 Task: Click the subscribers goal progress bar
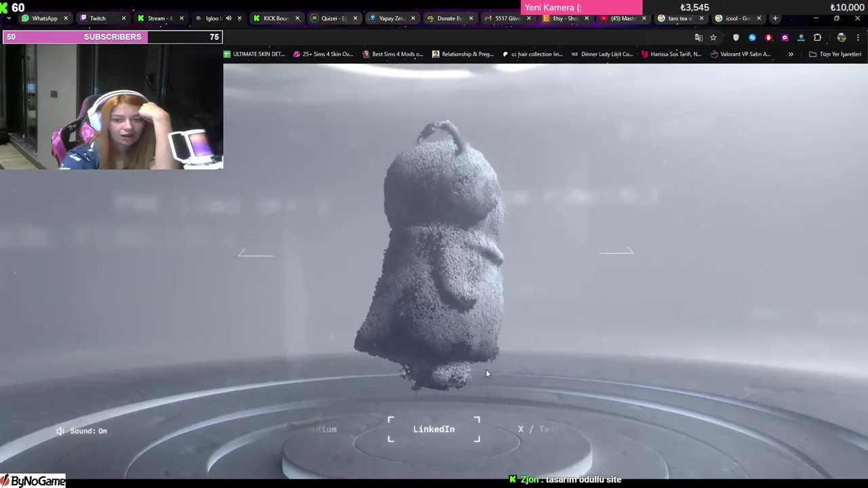113,37
